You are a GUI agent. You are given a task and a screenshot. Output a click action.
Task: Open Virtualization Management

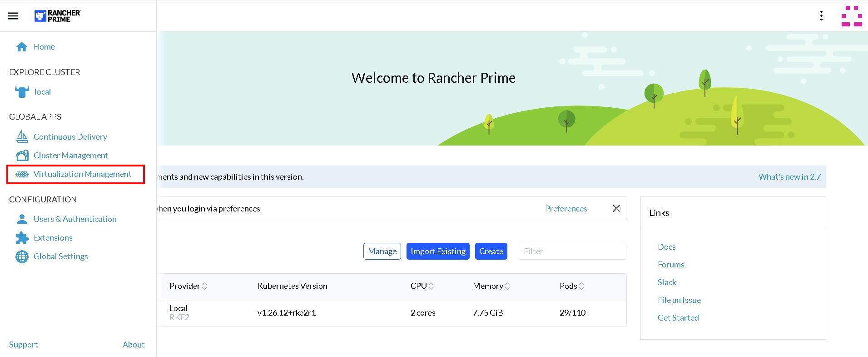pos(82,174)
